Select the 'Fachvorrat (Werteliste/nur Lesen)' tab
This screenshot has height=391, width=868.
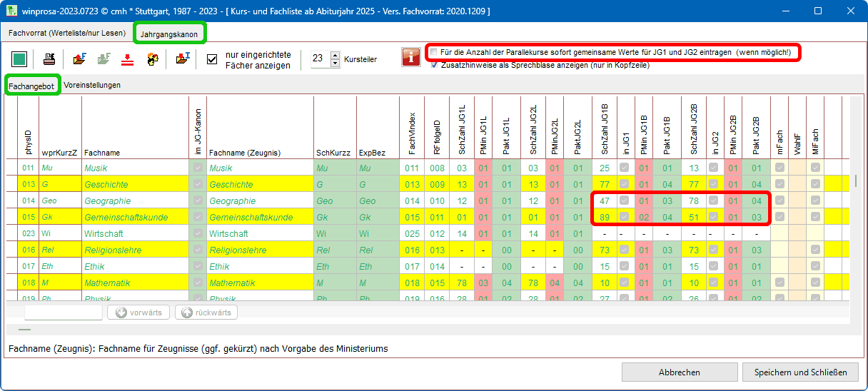coord(67,34)
